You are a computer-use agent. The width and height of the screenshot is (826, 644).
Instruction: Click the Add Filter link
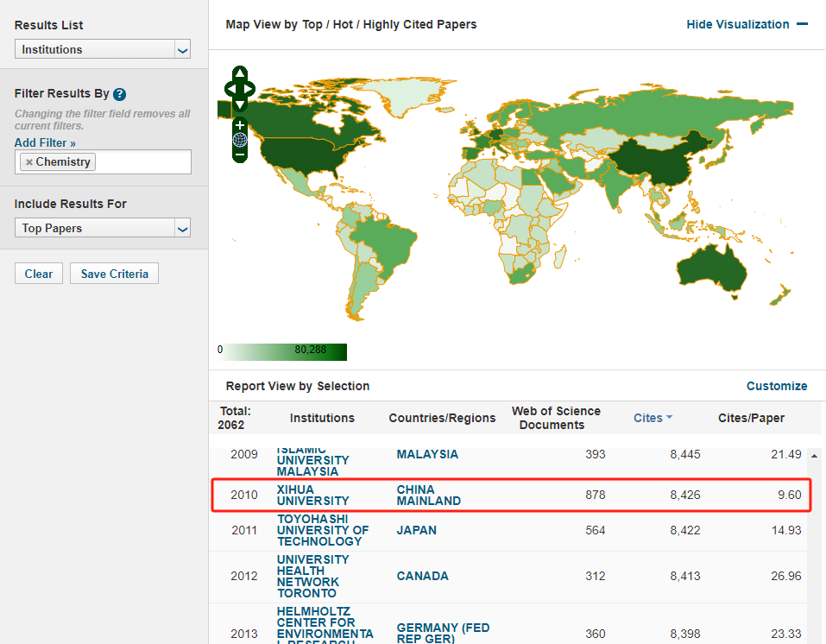click(45, 142)
